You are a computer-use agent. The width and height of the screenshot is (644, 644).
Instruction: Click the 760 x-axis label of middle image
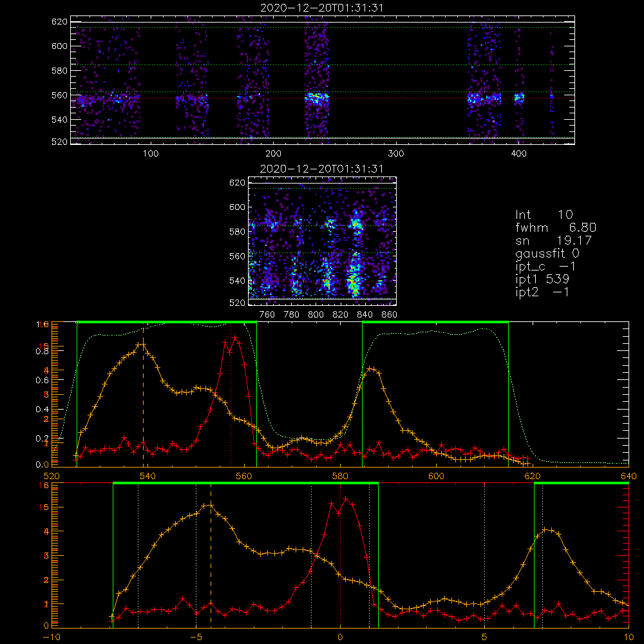click(267, 315)
